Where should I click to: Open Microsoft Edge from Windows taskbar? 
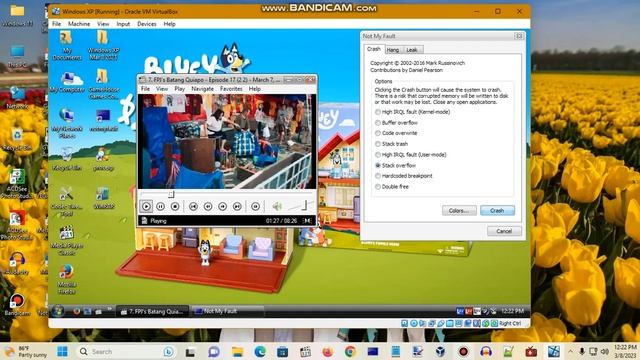pyautogui.click(x=260, y=351)
